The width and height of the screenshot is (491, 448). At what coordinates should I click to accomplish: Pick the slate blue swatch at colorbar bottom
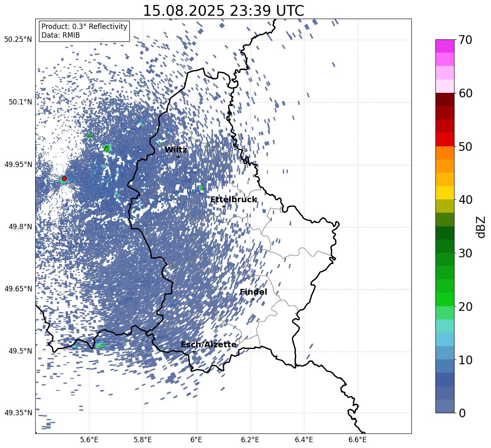pos(445,406)
